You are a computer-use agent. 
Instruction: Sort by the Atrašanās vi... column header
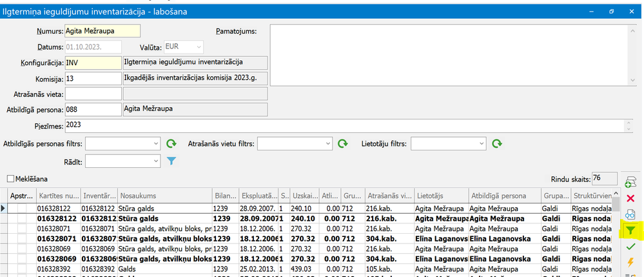(390, 196)
